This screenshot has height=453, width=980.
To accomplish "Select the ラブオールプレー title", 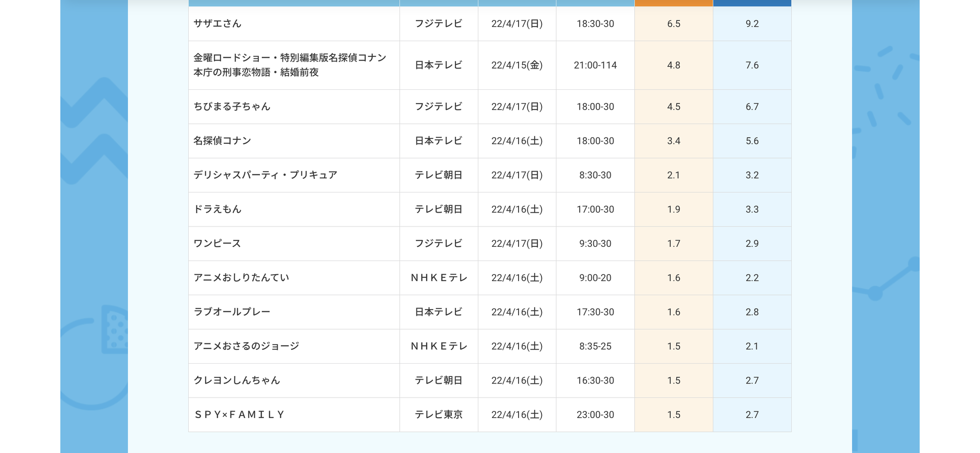I will coord(232,312).
